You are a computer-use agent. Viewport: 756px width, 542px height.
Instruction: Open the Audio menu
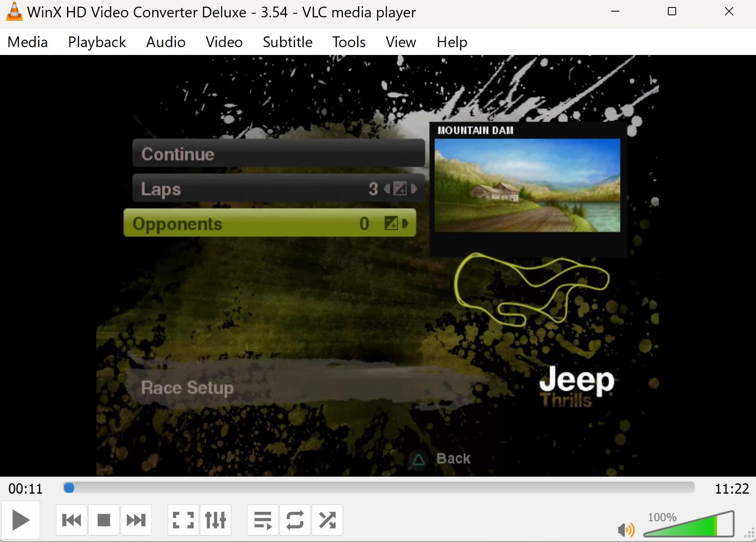point(166,42)
